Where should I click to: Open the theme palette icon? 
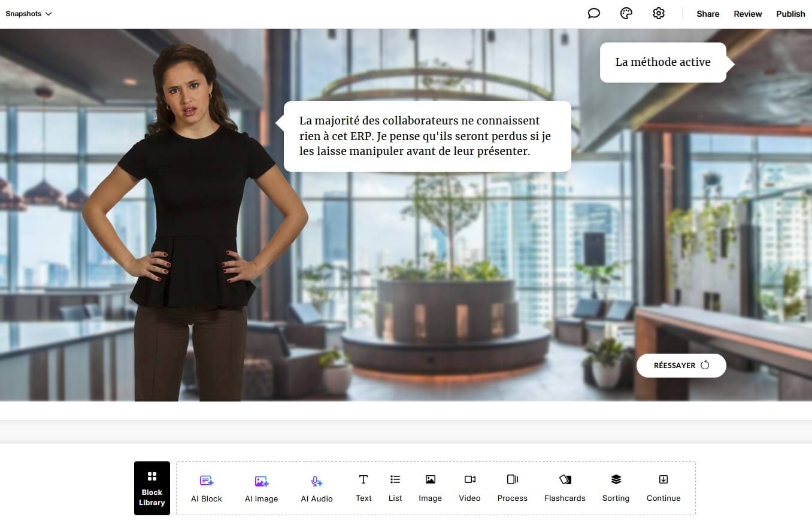[x=626, y=14]
